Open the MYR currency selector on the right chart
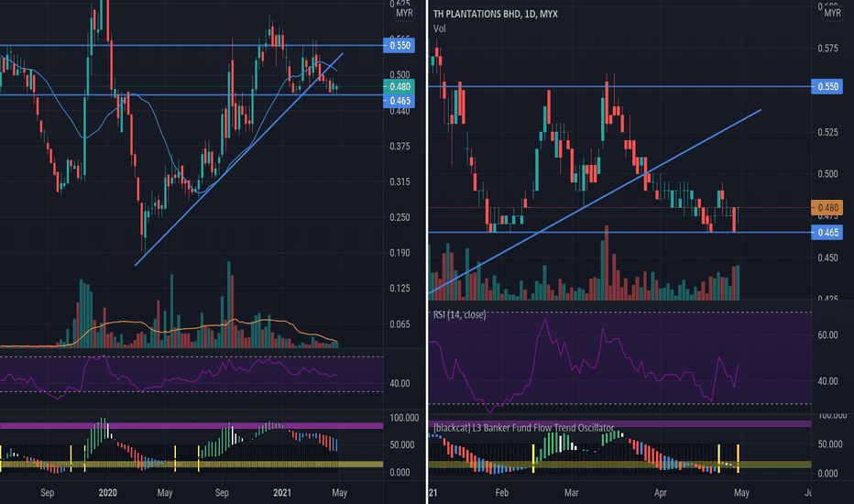 click(832, 13)
